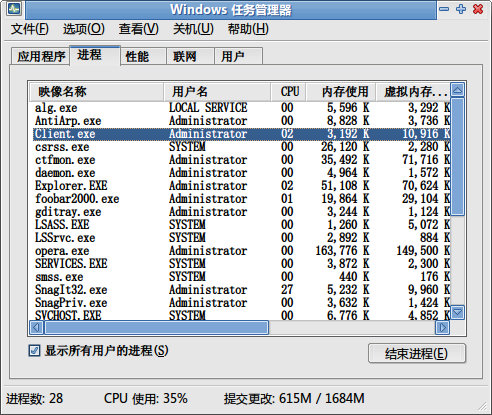This screenshot has width=492, height=415.
Task: Click the vertical scrollbar down arrow
Action: click(x=457, y=313)
